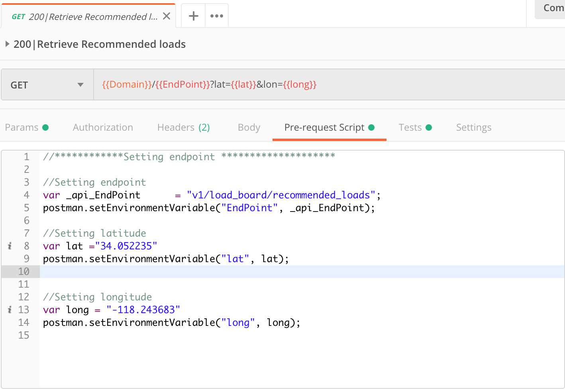Switch to the Tests tab
This screenshot has width=565, height=392.
coord(415,127)
